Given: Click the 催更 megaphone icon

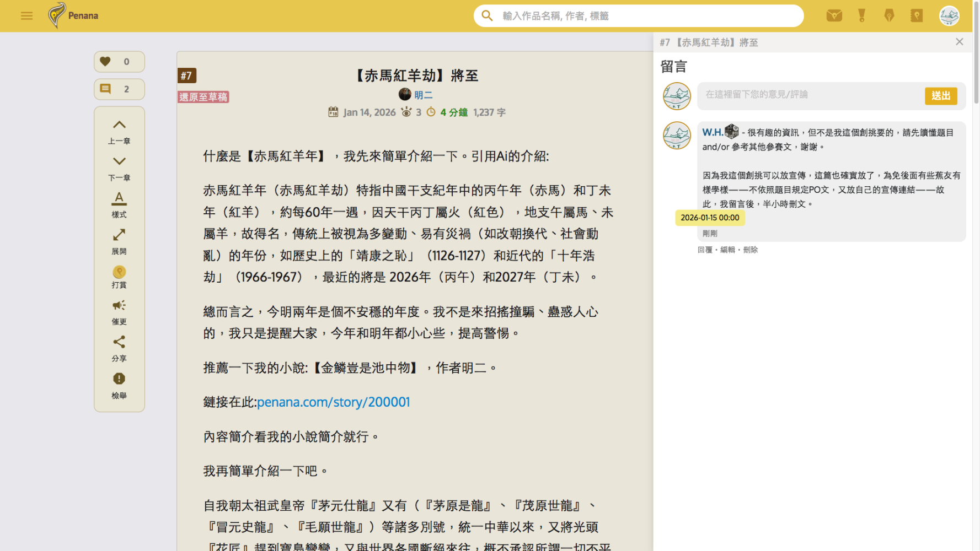Looking at the screenshot, I should 119,312.
